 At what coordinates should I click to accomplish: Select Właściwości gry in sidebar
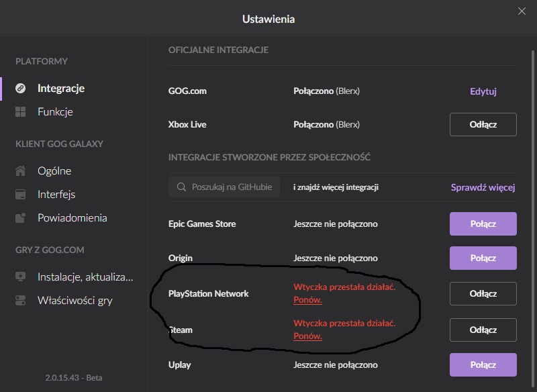click(x=75, y=301)
